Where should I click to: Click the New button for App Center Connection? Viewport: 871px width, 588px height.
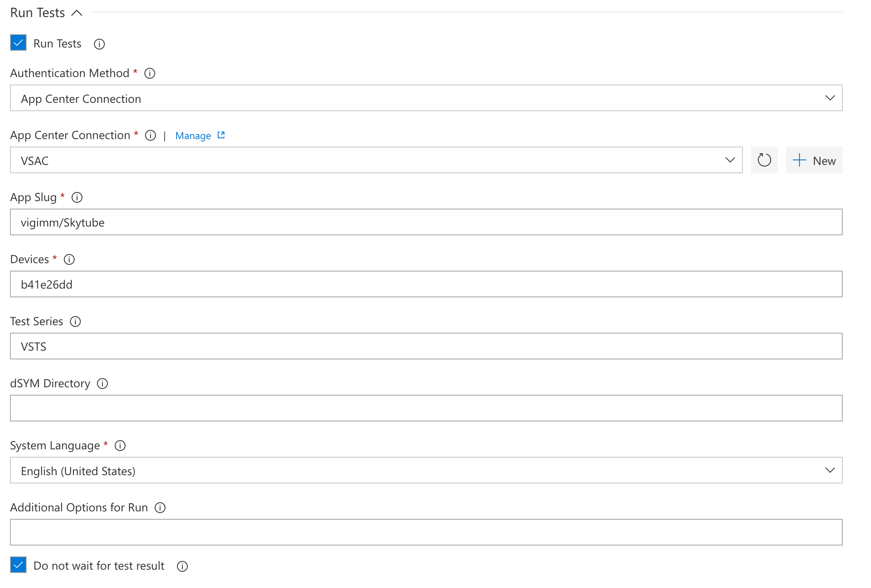pyautogui.click(x=813, y=160)
